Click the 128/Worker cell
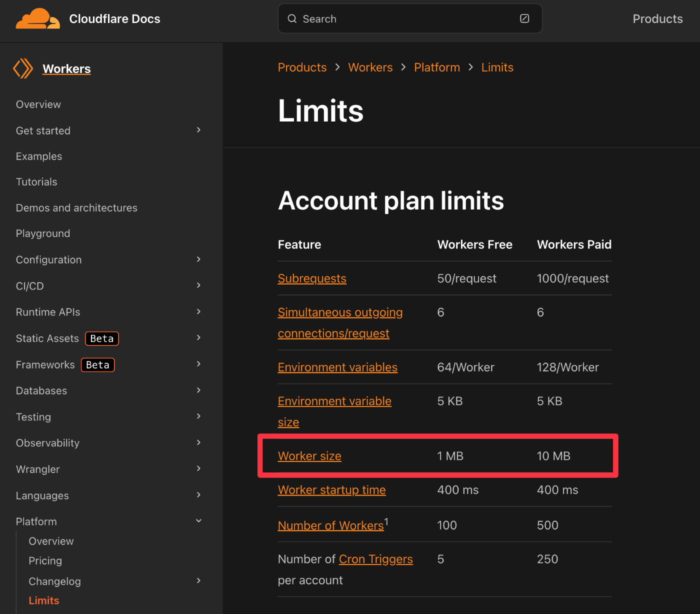The image size is (700, 614). click(x=567, y=367)
